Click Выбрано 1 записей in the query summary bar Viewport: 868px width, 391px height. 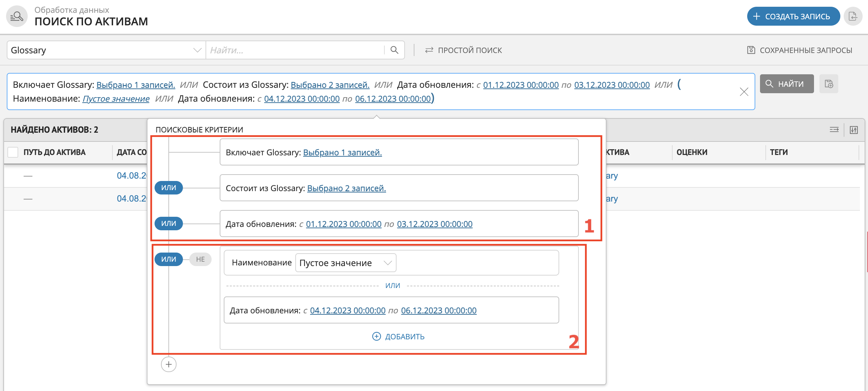tap(136, 85)
